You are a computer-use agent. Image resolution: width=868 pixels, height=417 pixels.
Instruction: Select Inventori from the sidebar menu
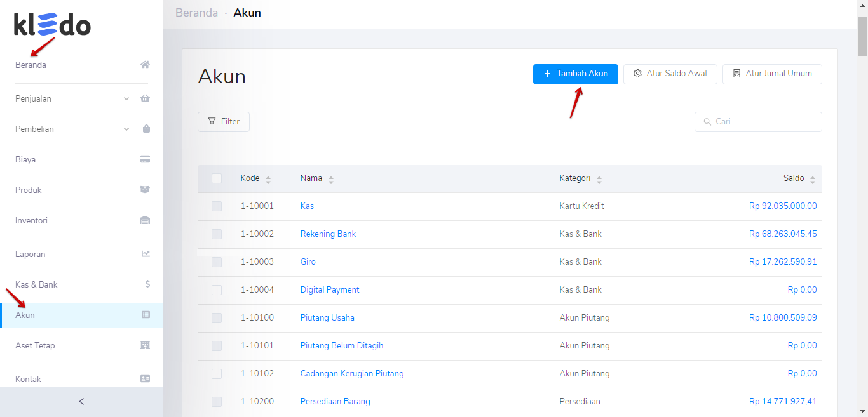31,220
